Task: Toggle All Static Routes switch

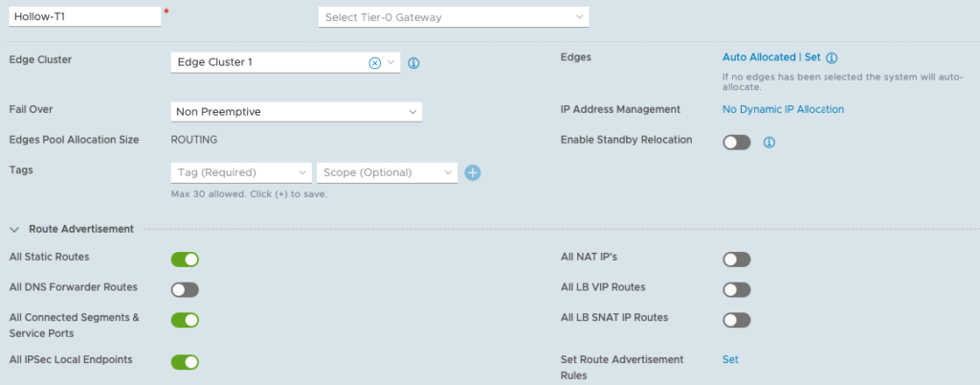Action: [185, 260]
